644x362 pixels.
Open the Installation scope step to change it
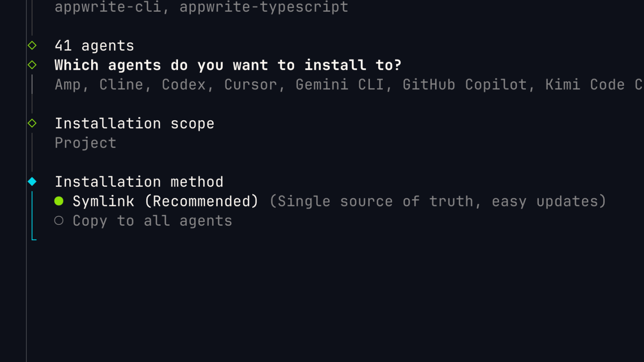coord(134,123)
